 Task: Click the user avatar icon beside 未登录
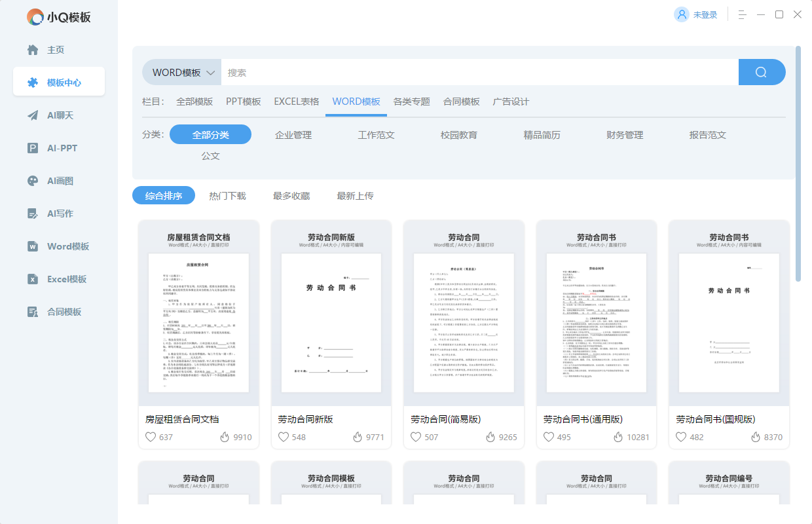click(x=682, y=14)
